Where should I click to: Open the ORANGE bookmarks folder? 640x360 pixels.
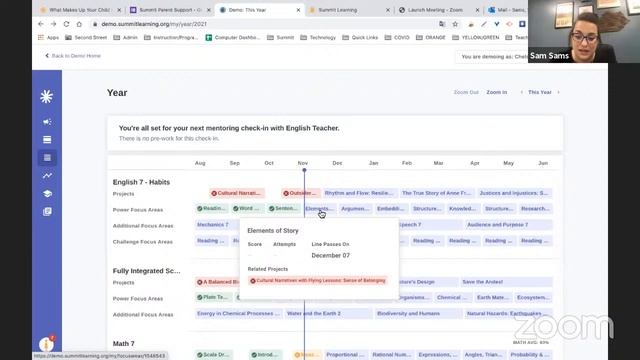(x=431, y=38)
